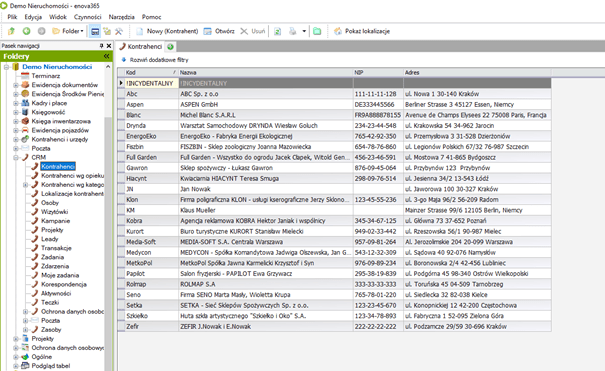Click Rozwiń dodatkowe filtry link

pyautogui.click(x=155, y=60)
